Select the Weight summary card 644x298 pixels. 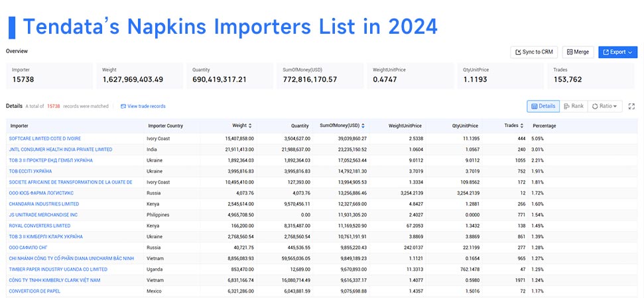[x=140, y=76]
